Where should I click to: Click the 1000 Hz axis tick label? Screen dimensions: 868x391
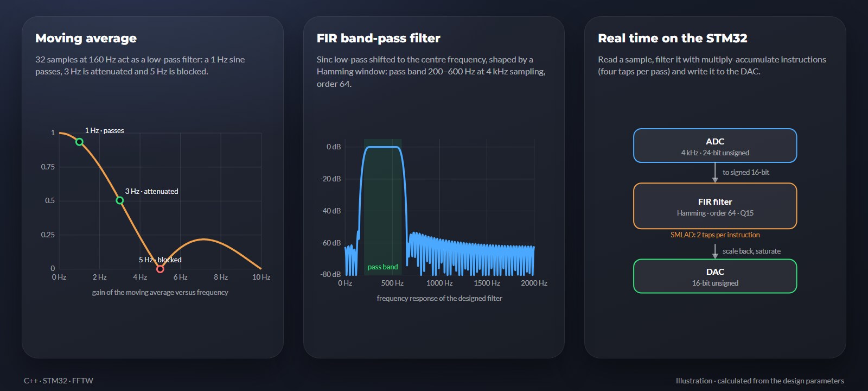[x=439, y=283]
